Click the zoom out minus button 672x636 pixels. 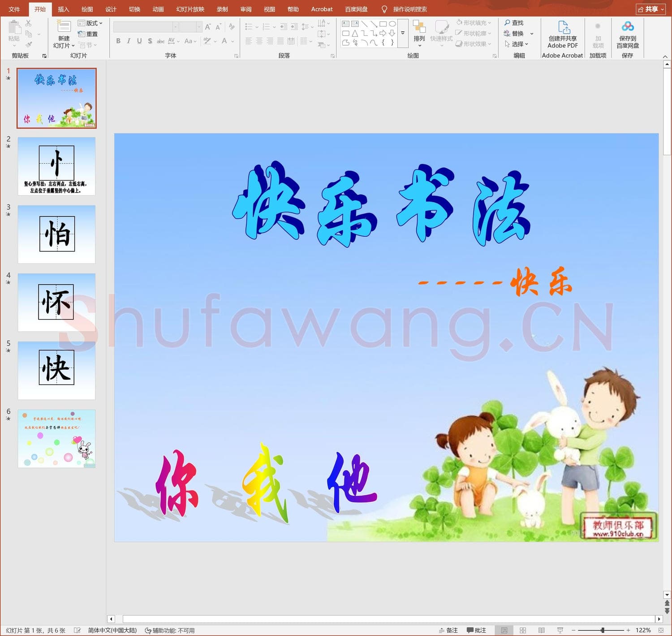click(573, 630)
